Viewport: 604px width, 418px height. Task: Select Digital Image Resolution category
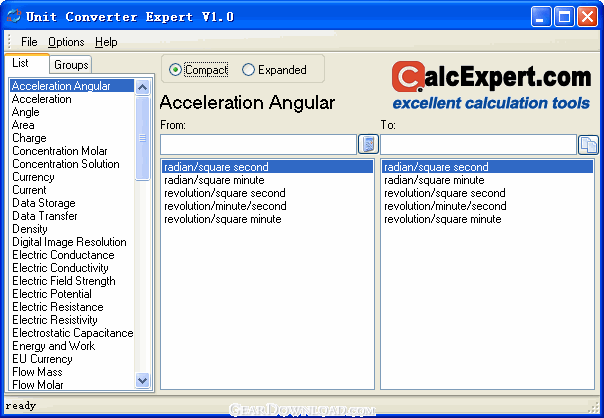click(x=72, y=242)
